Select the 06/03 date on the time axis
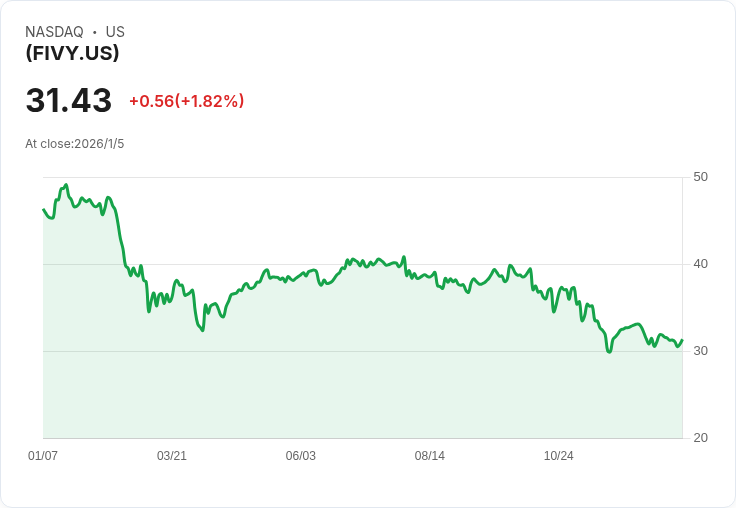Viewport: 736px width, 508px height. point(301,456)
